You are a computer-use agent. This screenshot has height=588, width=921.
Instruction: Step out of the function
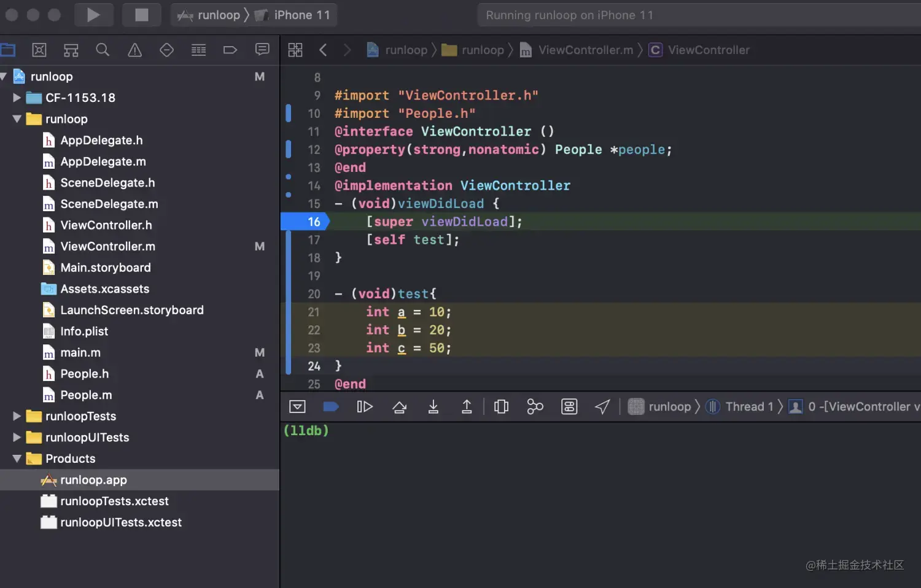click(467, 406)
